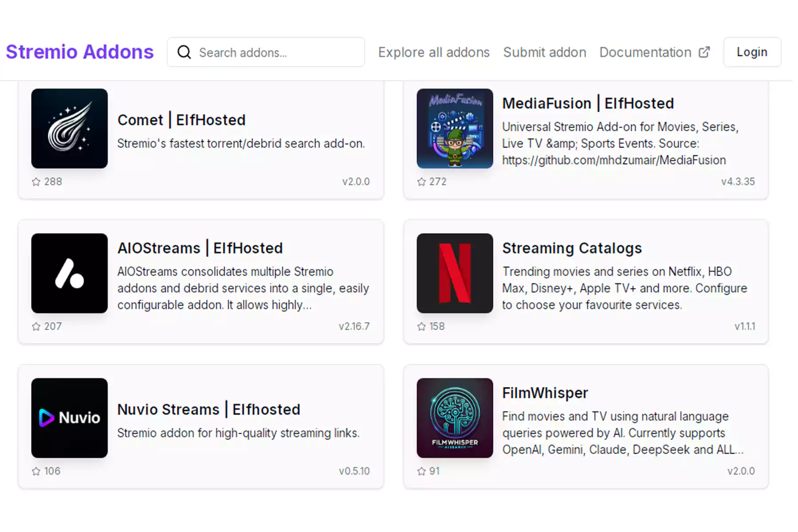Open the MediaFusion elf thumbnail
The image size is (798, 532).
454,129
